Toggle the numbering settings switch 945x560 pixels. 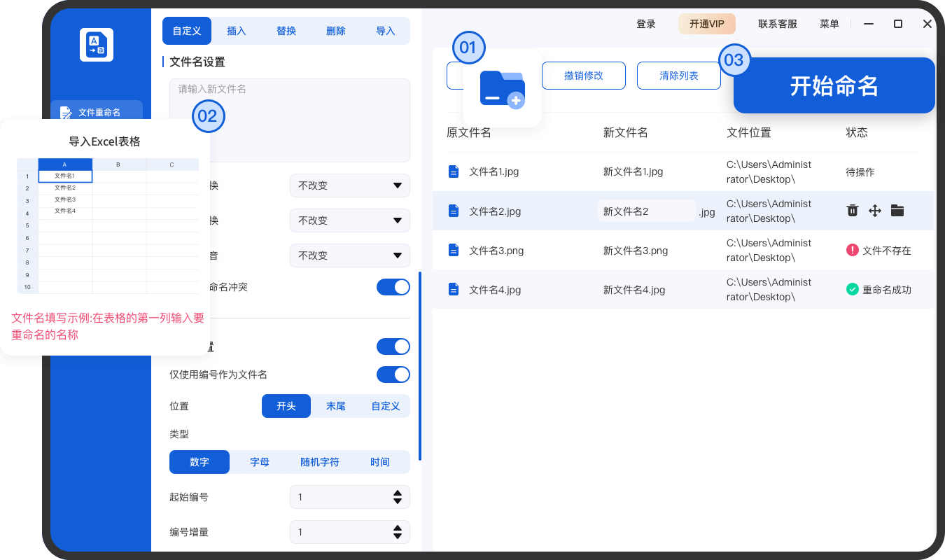pos(393,346)
